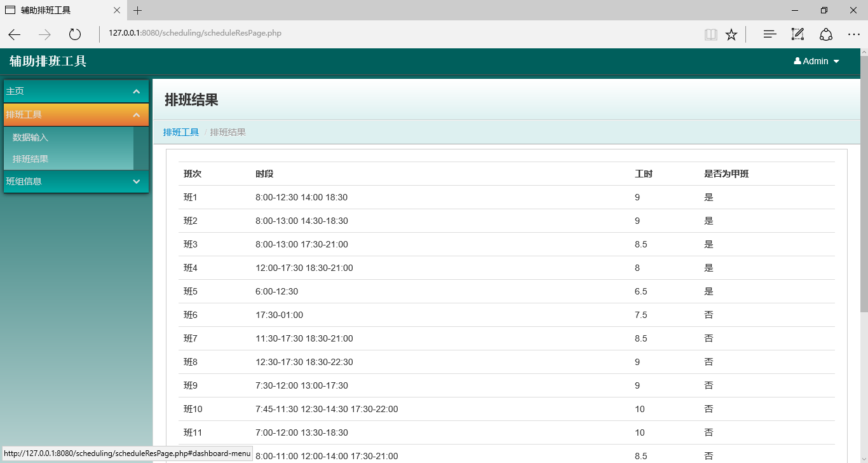Click the share icon in toolbar
The width and height of the screenshot is (868, 463).
click(x=825, y=34)
